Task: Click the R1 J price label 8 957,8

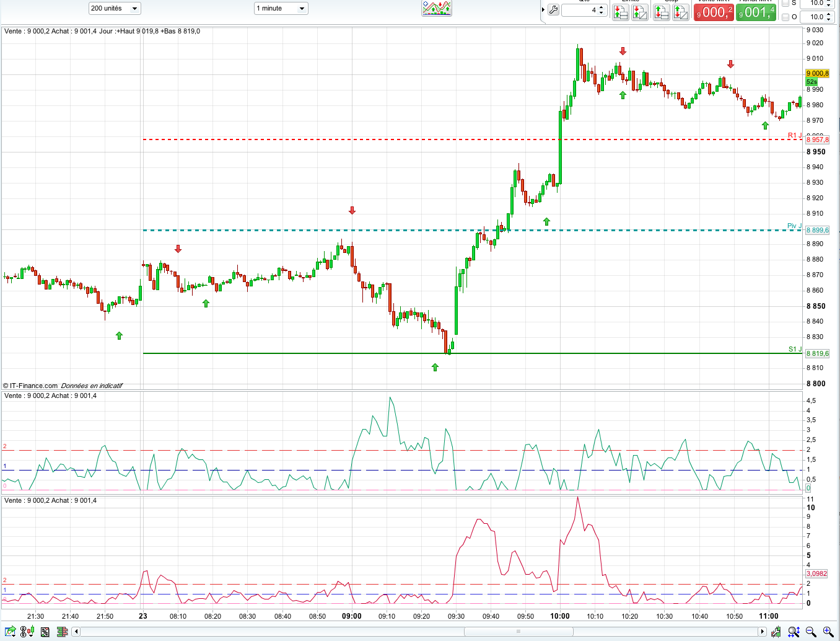Action: (x=817, y=139)
